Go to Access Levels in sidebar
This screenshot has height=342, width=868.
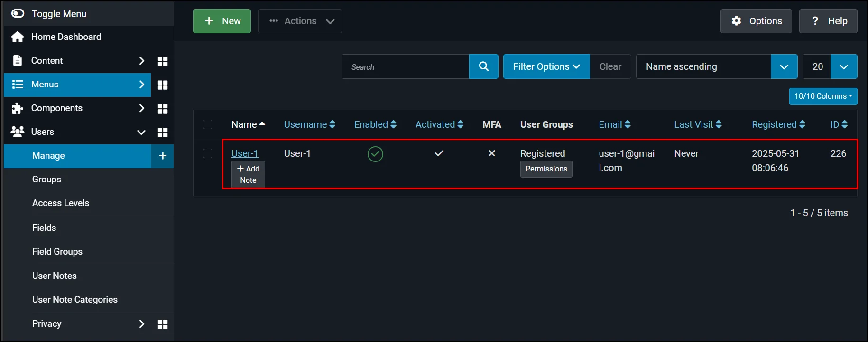tap(61, 203)
